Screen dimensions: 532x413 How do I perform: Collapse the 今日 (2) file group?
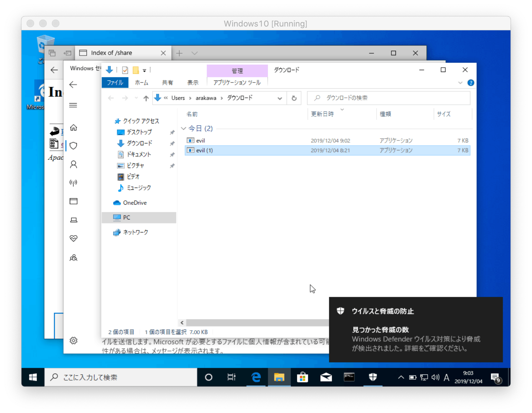184,129
